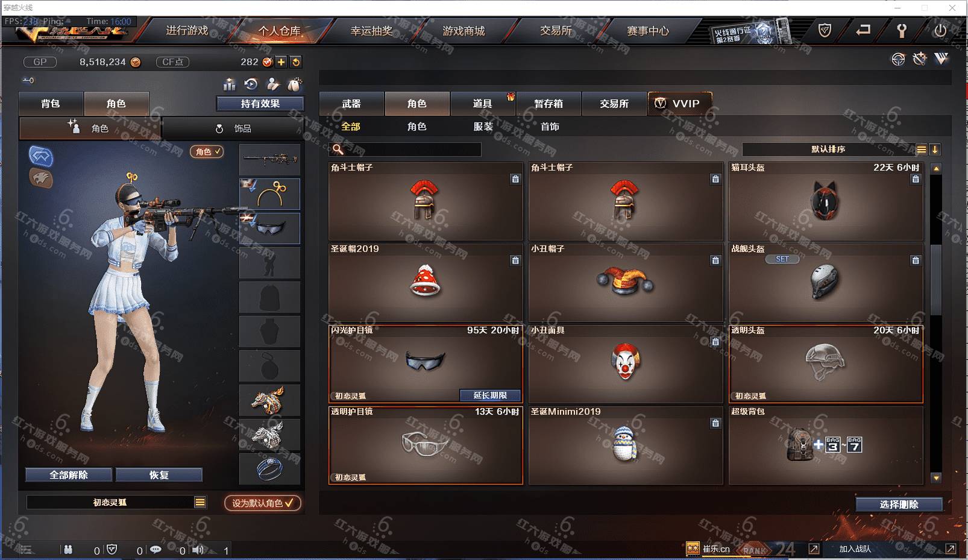Switch to the 个人仓库 top menu

click(x=280, y=31)
